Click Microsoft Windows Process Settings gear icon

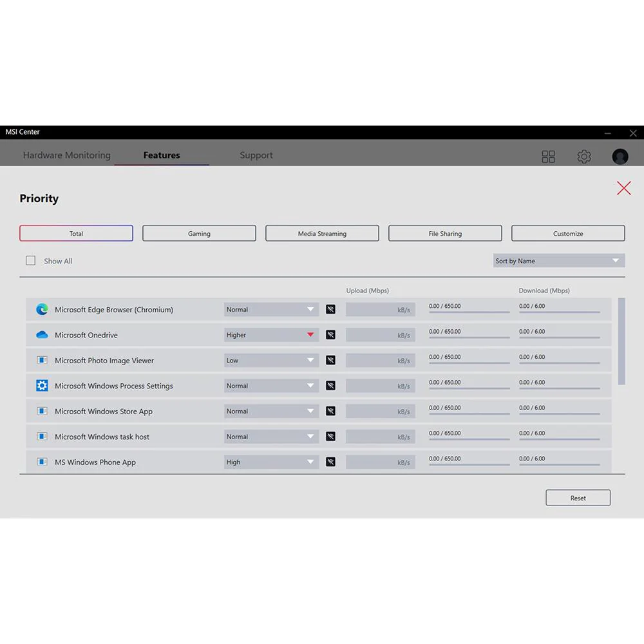[x=42, y=386]
